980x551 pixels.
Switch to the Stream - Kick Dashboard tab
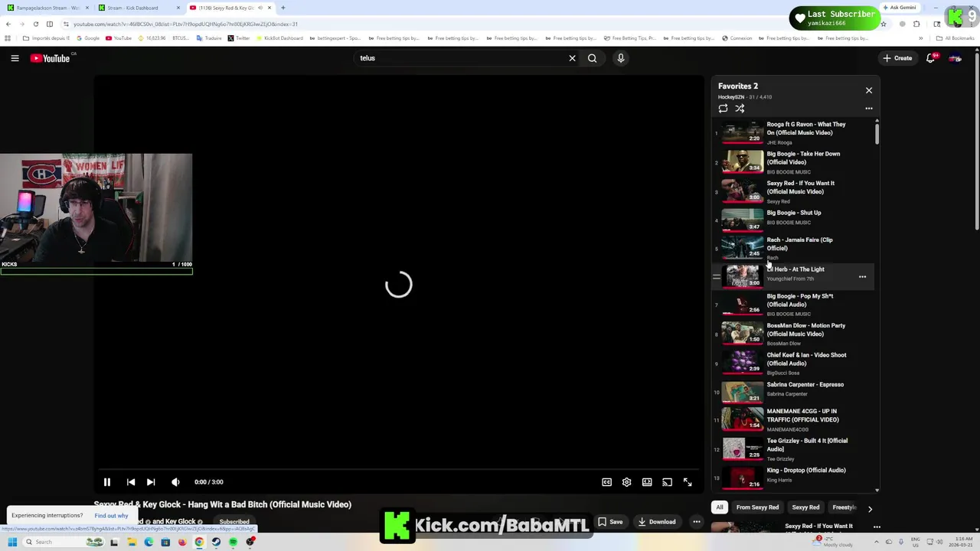tap(138, 8)
